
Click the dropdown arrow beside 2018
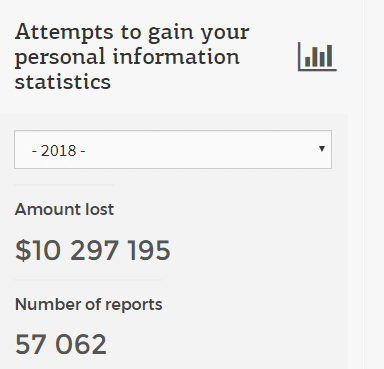322,149
